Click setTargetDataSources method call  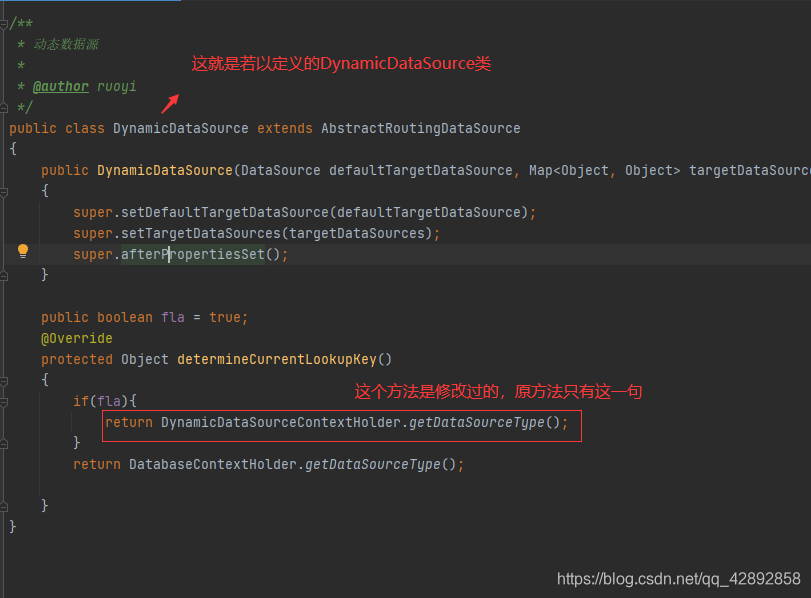(201, 233)
